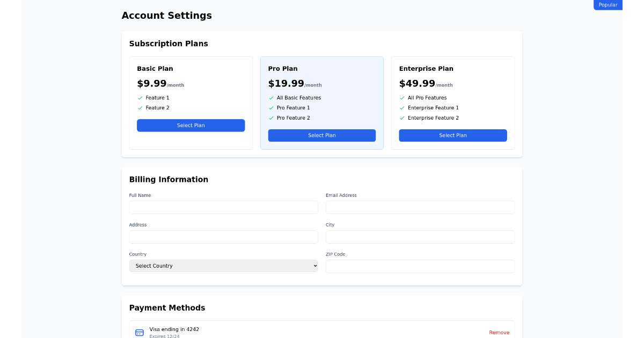This screenshot has height=338, width=644.
Task: Click the checkmark beside Pro Feature 2
Action: point(271,118)
